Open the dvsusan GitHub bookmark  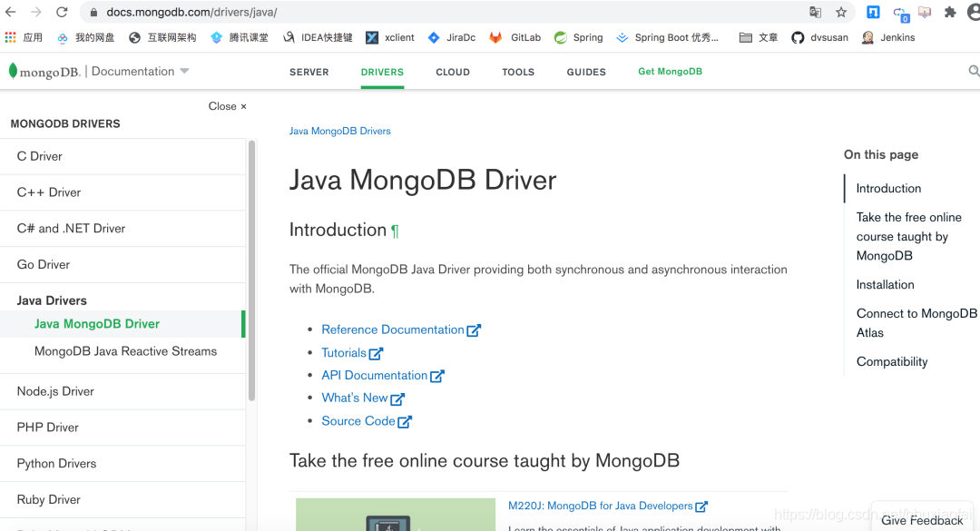tap(820, 37)
